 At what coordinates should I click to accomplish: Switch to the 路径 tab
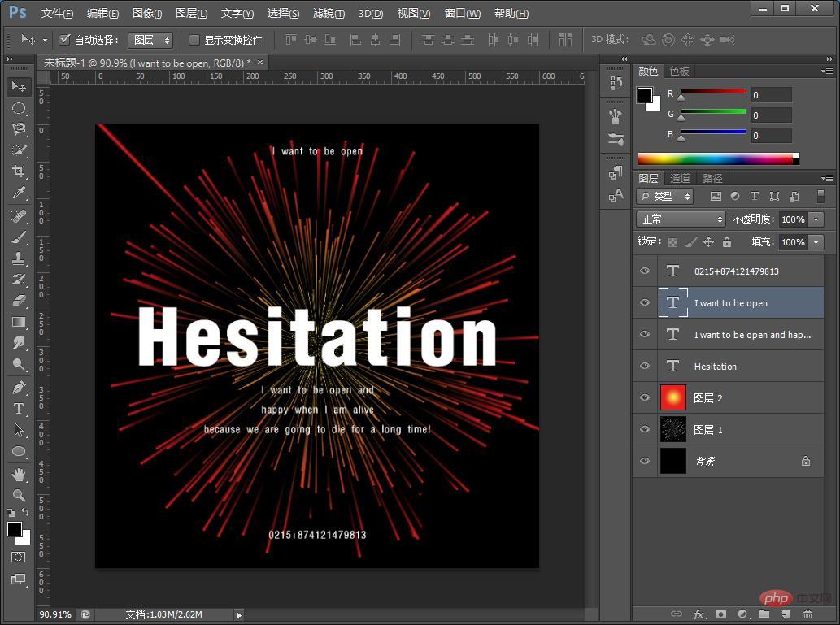(x=712, y=178)
